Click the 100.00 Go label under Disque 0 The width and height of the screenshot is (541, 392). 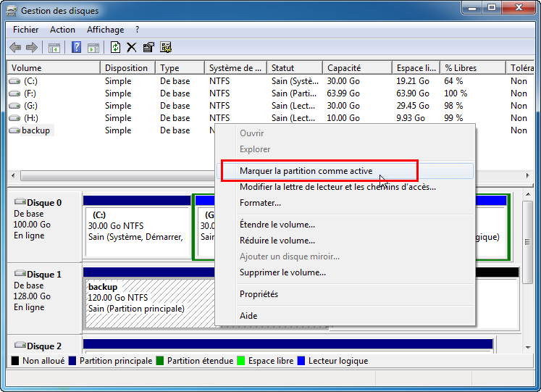[32, 225]
